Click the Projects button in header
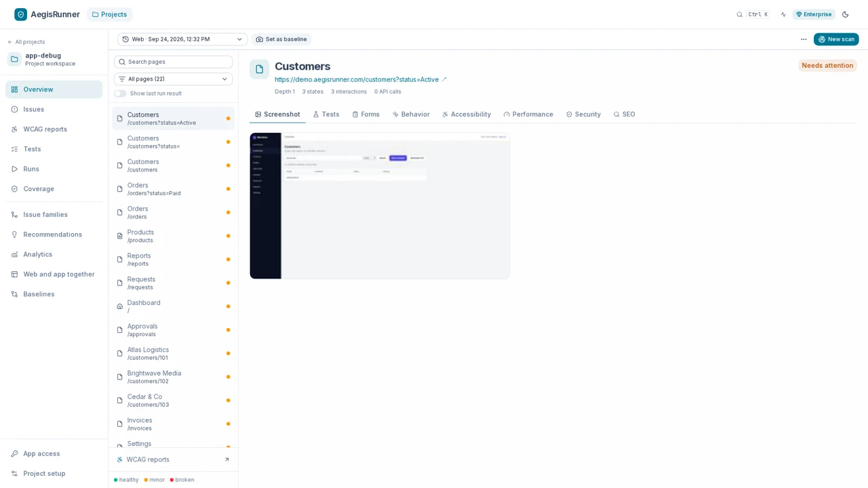 pyautogui.click(x=109, y=14)
